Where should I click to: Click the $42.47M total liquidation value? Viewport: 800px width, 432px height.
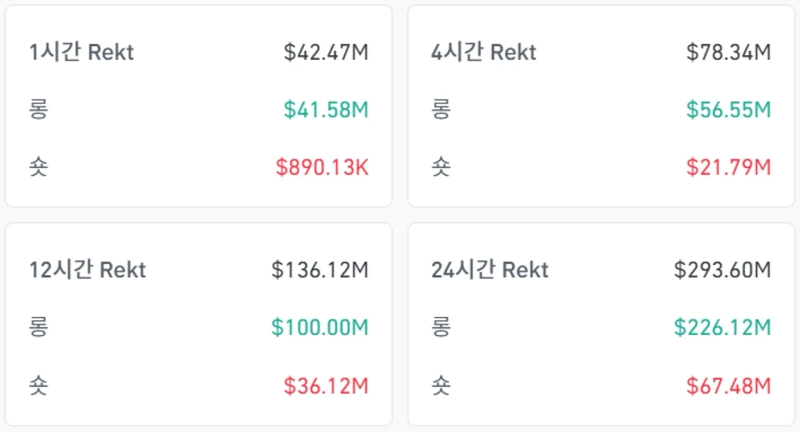coord(326,53)
